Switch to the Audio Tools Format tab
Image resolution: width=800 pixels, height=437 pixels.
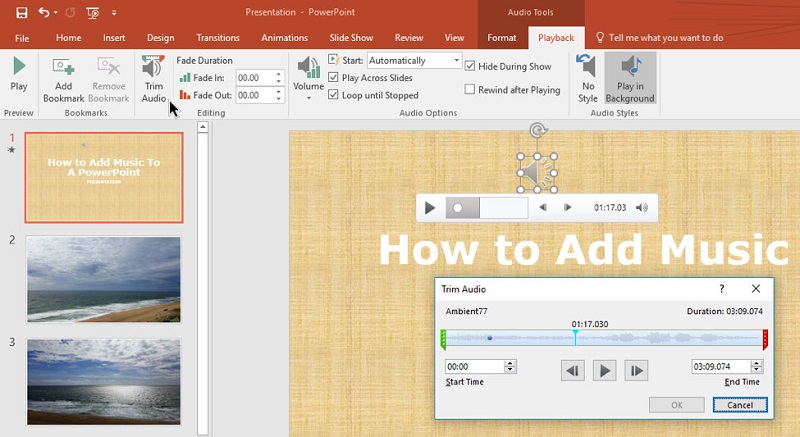(502, 38)
